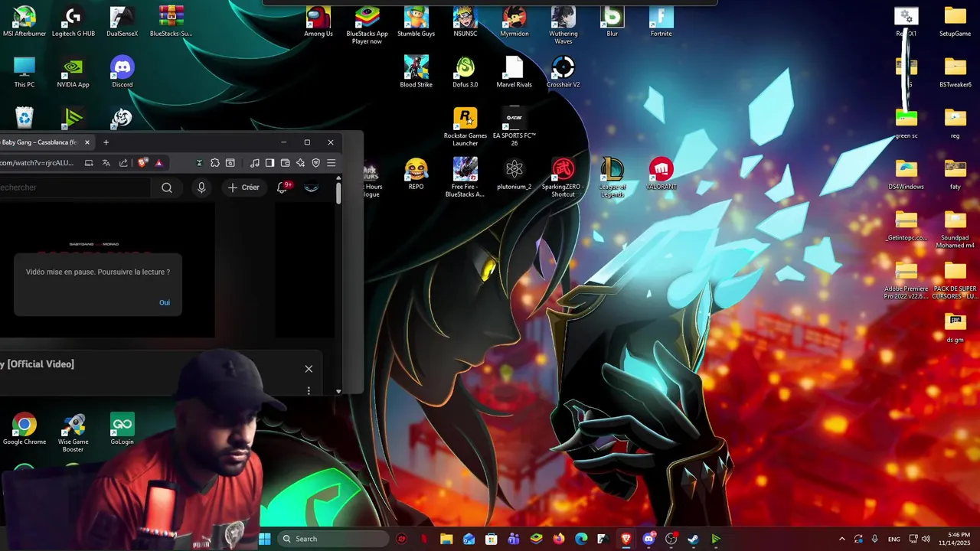Screen dimensions: 980x551
Task: Select the Dofus 3.0 desktop icon
Action: 465,73
